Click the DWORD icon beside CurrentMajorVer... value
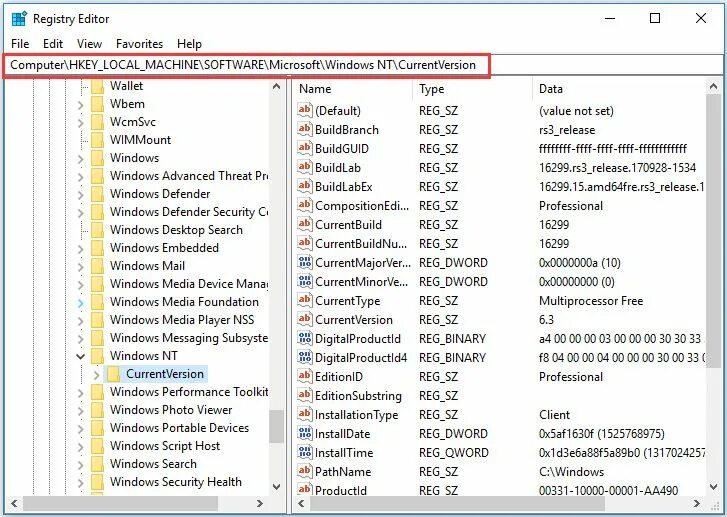Viewport: 727px width, 517px height. (x=305, y=262)
